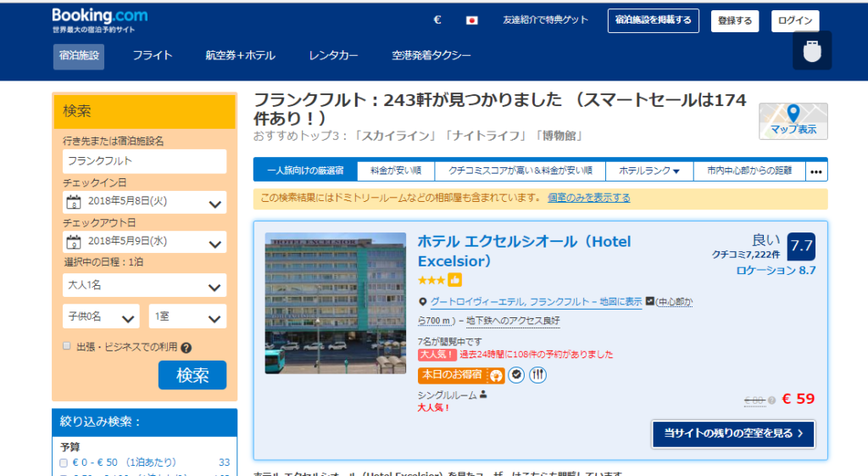The height and width of the screenshot is (476, 868).
Task: Sort by 市内中心部からの距離
Action: (x=749, y=171)
